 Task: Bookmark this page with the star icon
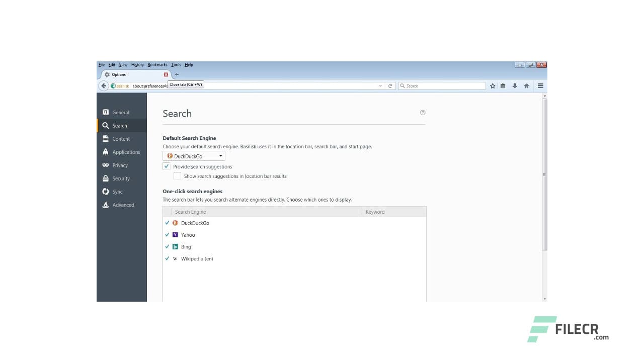tap(493, 85)
